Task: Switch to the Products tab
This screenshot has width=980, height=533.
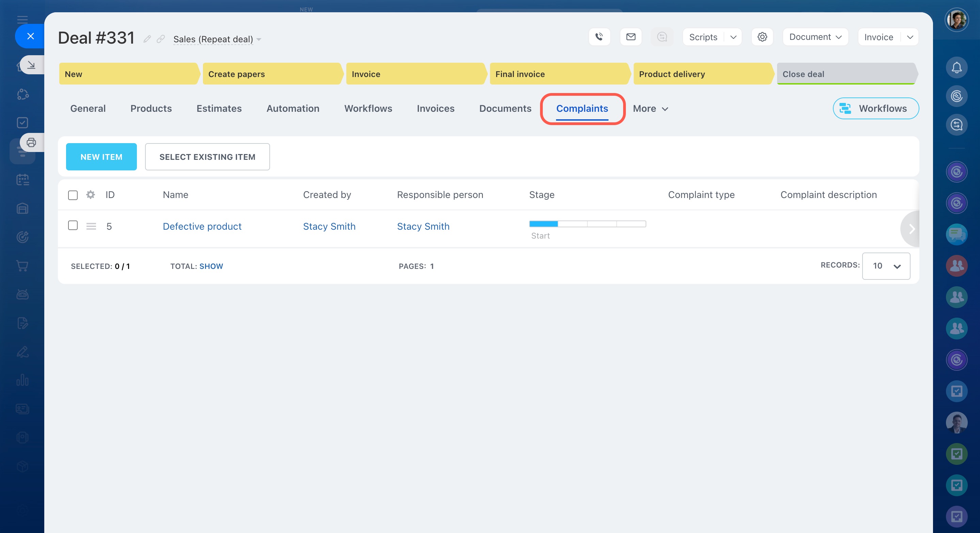Action: (151, 109)
